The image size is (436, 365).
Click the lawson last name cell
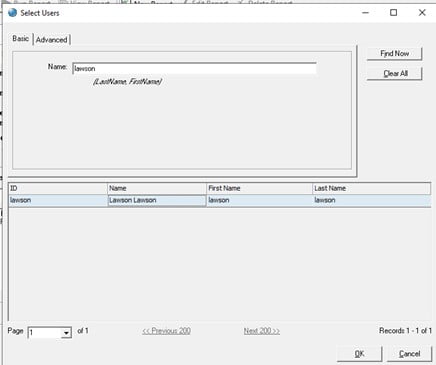click(x=372, y=200)
